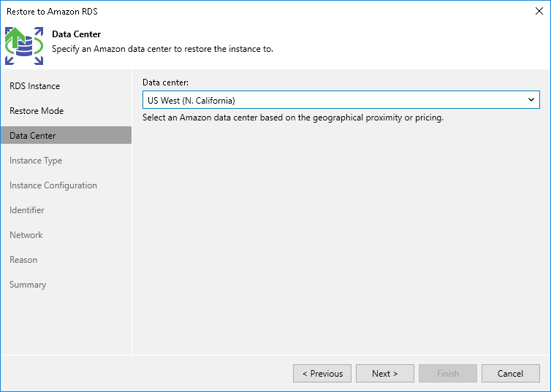Open the Instance Type step

click(x=36, y=161)
